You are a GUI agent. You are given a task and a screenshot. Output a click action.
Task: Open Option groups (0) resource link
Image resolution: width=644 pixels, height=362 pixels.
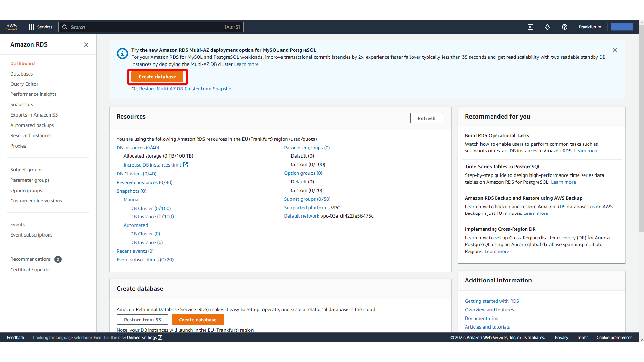(x=303, y=173)
